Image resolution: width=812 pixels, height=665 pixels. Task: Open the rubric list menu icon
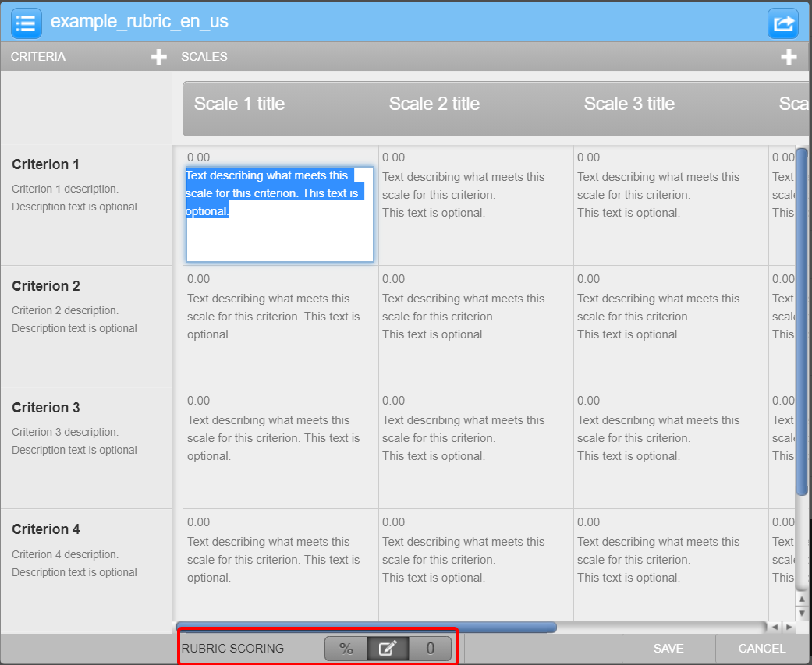click(x=26, y=23)
